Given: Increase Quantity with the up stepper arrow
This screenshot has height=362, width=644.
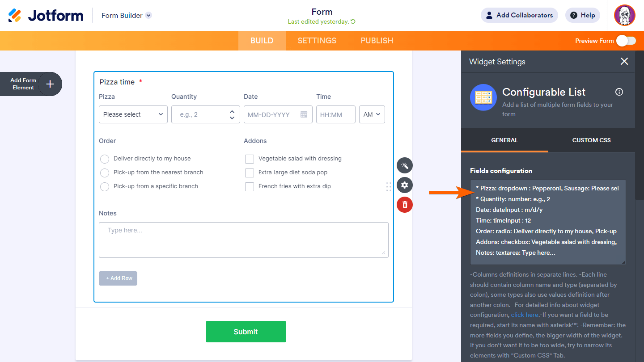Looking at the screenshot, I should (232, 112).
